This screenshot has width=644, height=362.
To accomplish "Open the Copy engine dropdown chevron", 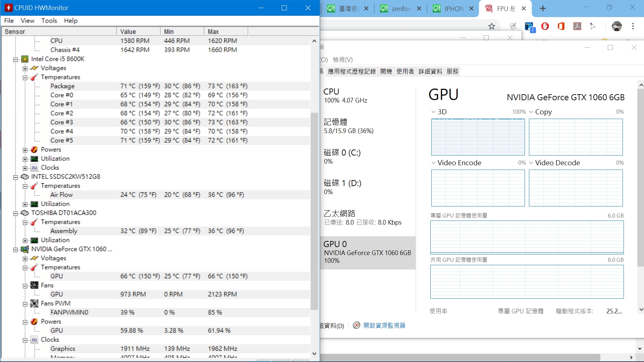I will coord(531,112).
